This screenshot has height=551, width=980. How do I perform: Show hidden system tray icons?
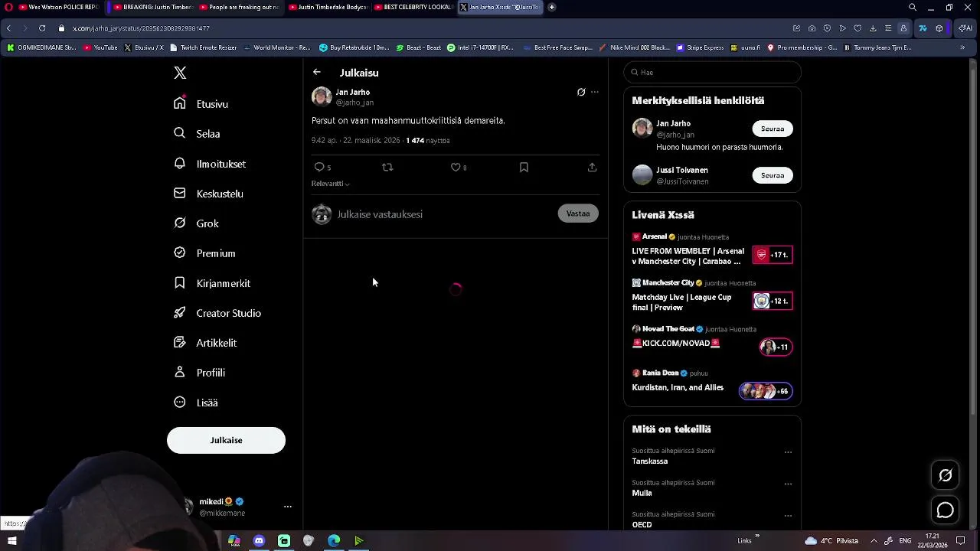[x=874, y=541]
